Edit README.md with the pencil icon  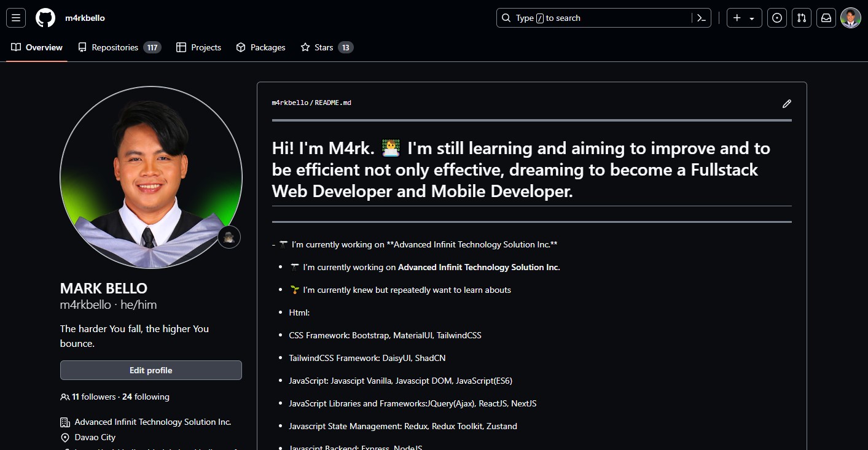pos(787,104)
